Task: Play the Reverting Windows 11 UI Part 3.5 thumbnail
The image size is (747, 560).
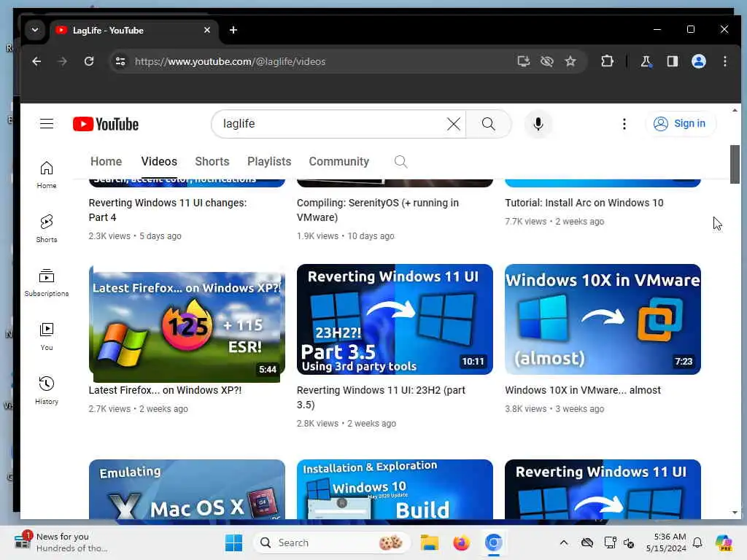Action: click(395, 319)
